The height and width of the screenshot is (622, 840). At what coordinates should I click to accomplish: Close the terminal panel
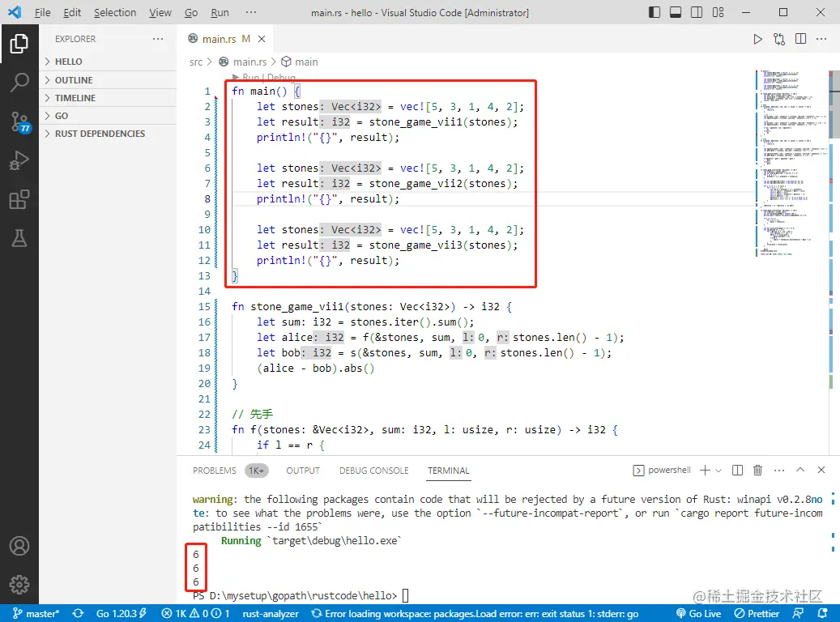[x=821, y=470]
